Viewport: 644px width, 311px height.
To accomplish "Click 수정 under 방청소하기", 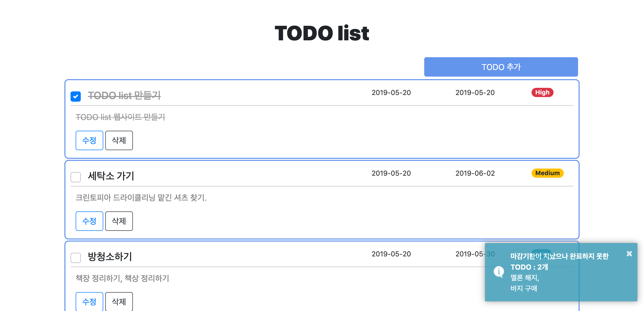I will [89, 302].
